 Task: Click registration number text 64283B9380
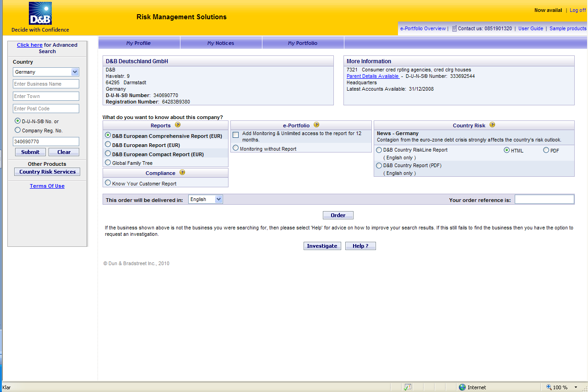(x=176, y=102)
